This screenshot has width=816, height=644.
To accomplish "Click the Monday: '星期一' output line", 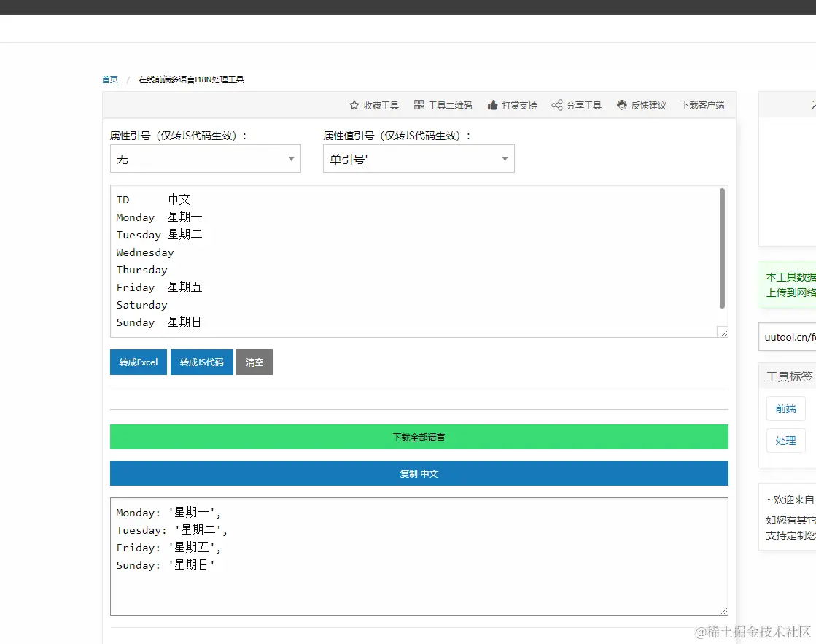I will (168, 513).
